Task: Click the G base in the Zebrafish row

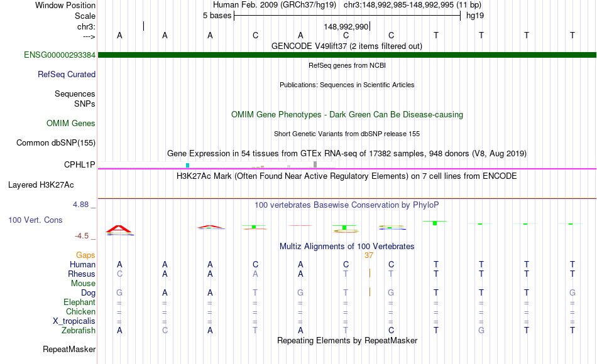Action: pyautogui.click(x=481, y=330)
